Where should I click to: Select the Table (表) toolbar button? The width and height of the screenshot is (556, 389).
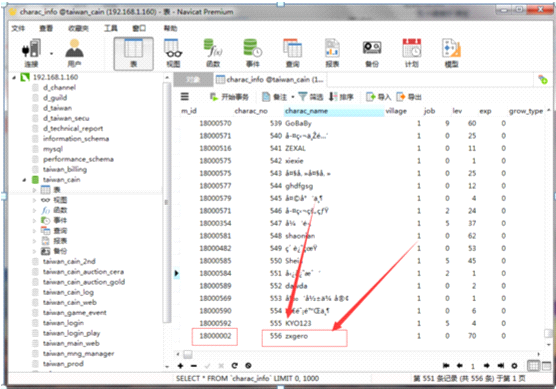tap(133, 53)
